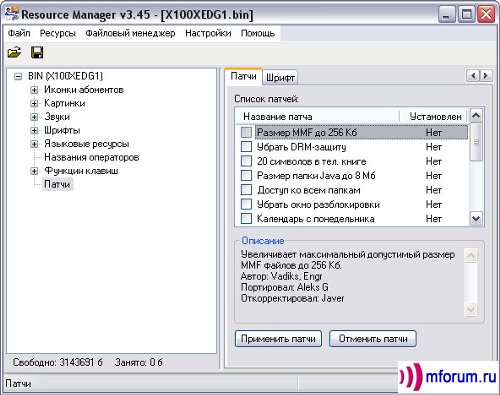This screenshot has height=395, width=500.
Task: Tick 20 символов в тел. книге checkbox
Action: 246,161
